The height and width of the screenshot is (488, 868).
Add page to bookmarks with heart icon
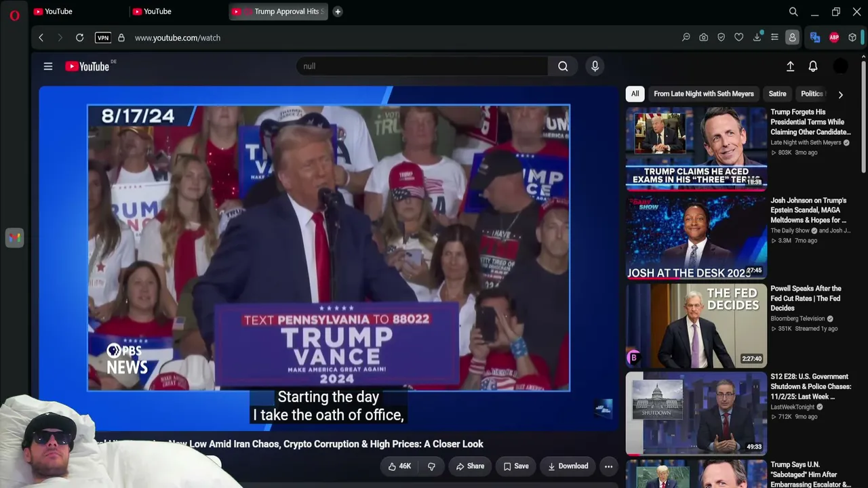click(739, 38)
